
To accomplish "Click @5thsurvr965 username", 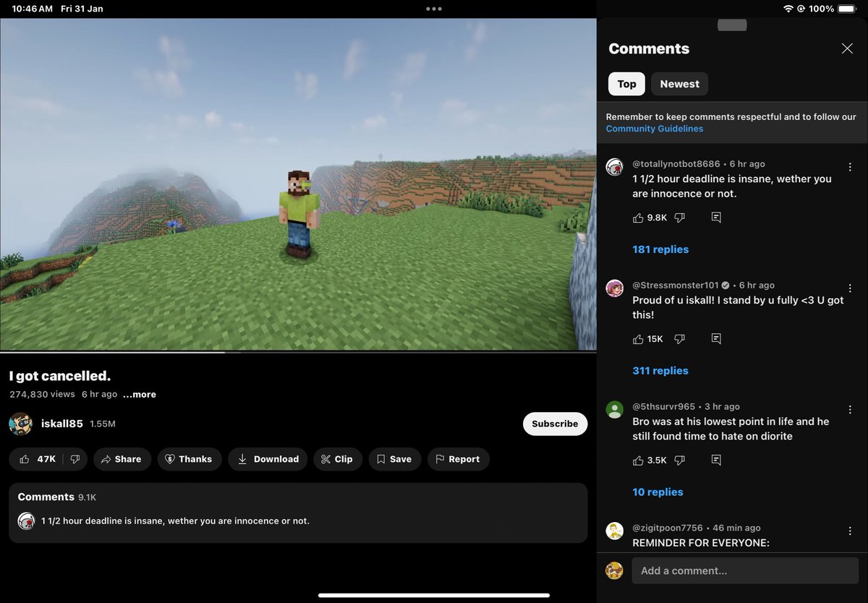I will 663,407.
